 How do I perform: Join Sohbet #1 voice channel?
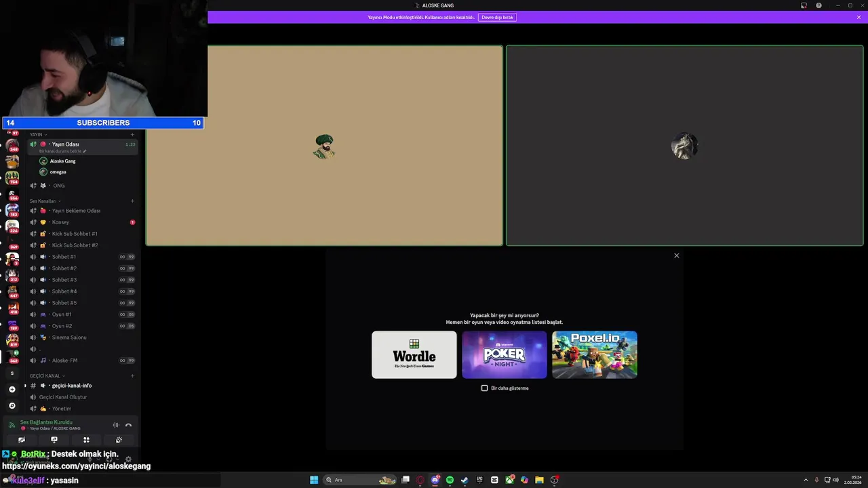pyautogui.click(x=83, y=257)
